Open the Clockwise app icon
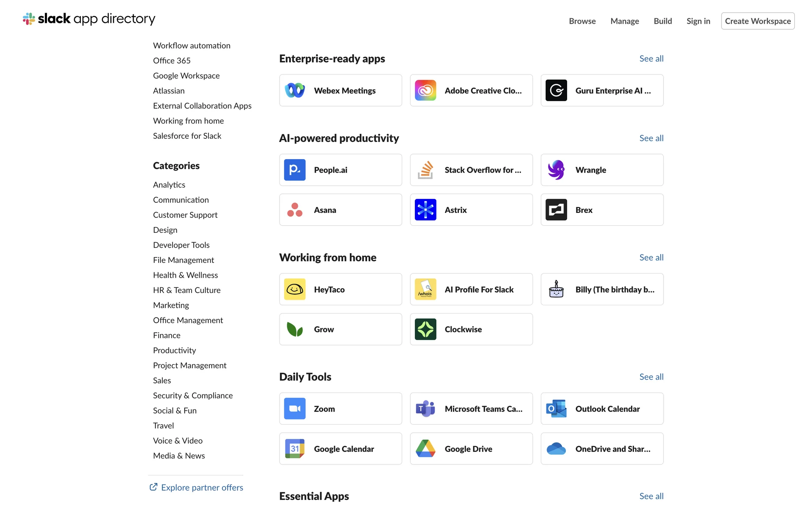The image size is (812, 508). (425, 329)
